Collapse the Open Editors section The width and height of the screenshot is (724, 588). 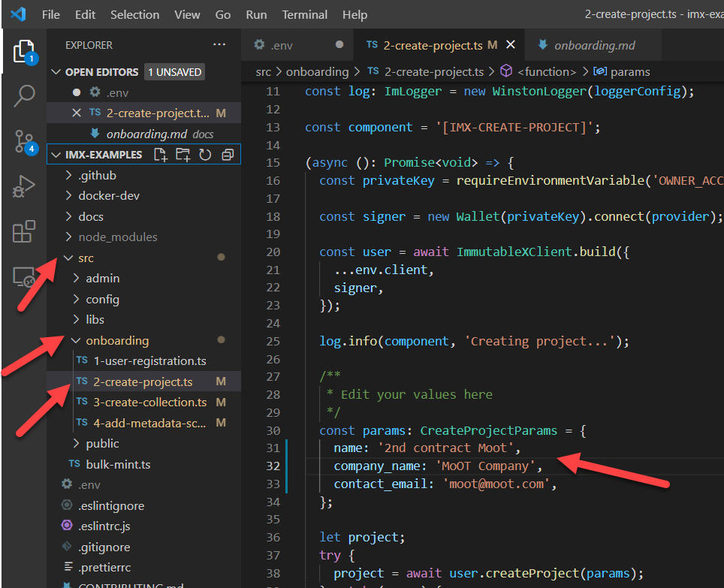pos(56,72)
